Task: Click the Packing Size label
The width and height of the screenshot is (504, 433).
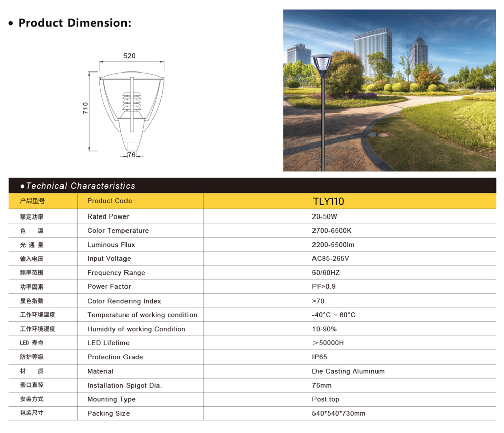Action: point(109,413)
